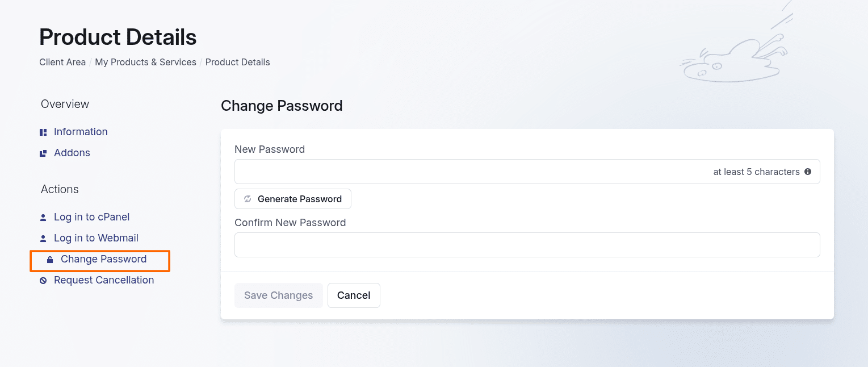868x367 pixels.
Task: Open the Log in to Webmail link
Action: (96, 238)
